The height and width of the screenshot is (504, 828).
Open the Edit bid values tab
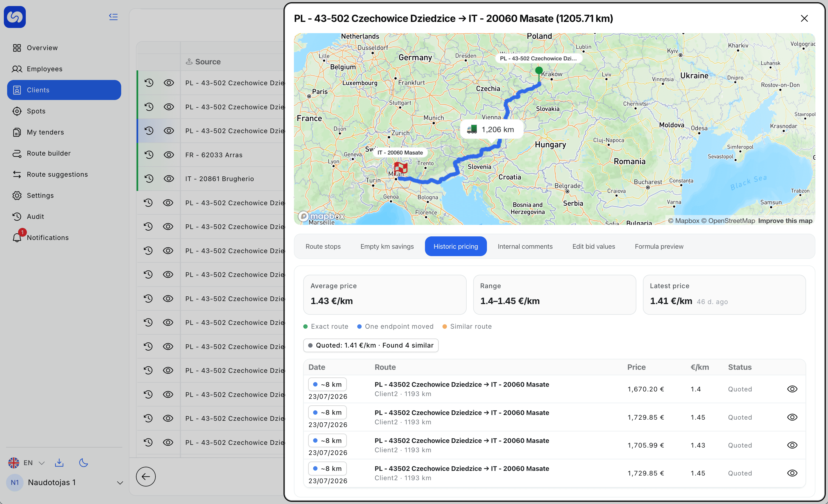coord(593,247)
